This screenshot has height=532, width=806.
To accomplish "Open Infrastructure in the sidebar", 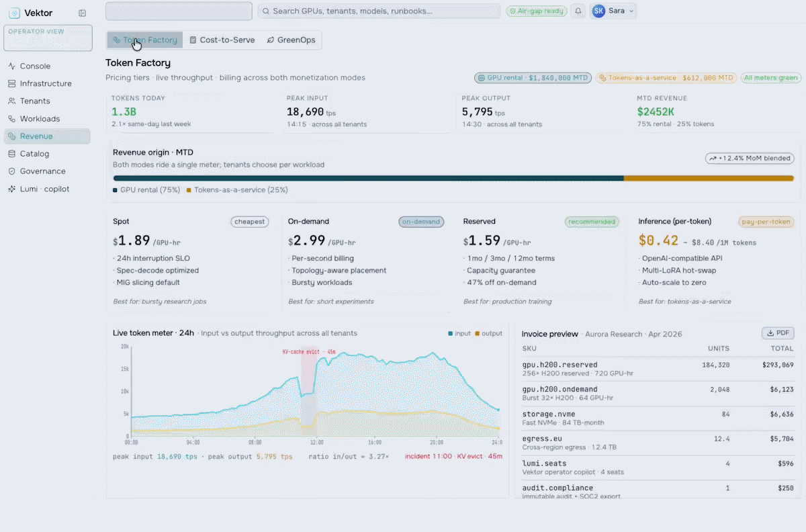I will (47, 83).
